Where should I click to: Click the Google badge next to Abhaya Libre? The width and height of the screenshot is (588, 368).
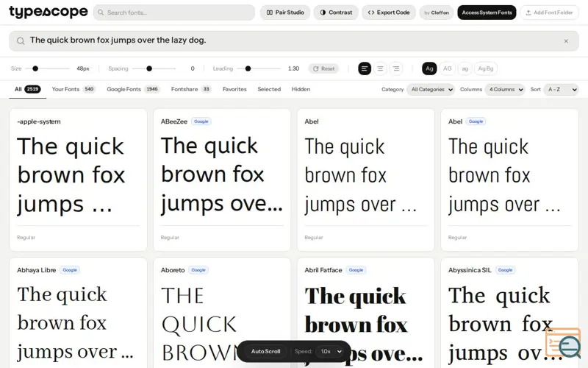(70, 270)
